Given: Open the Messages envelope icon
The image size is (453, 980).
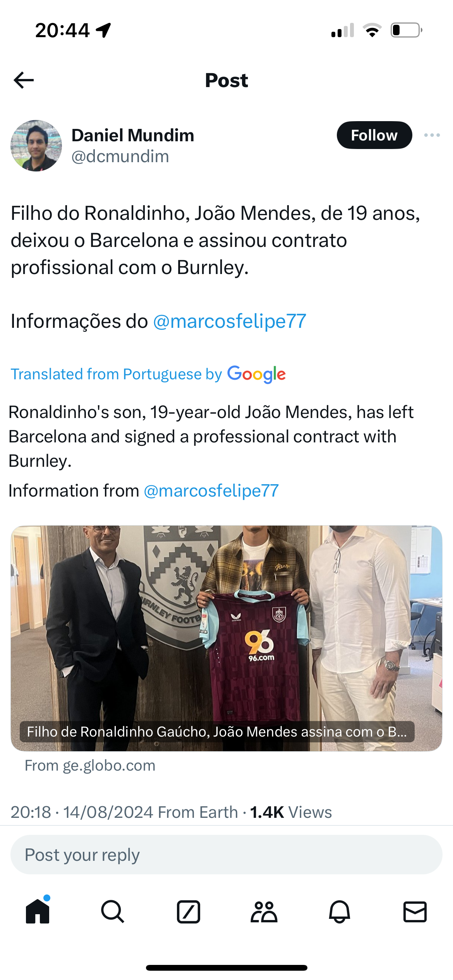Looking at the screenshot, I should (x=415, y=911).
